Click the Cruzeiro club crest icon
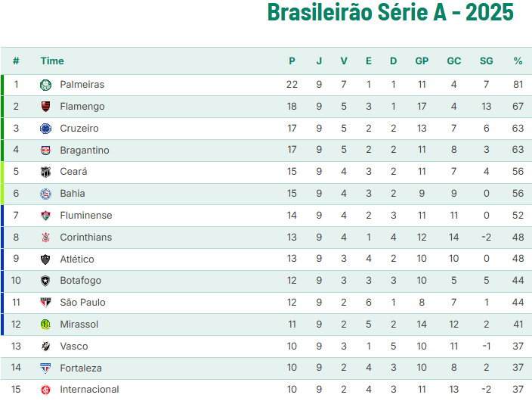The height and width of the screenshot is (401, 532). click(x=45, y=129)
